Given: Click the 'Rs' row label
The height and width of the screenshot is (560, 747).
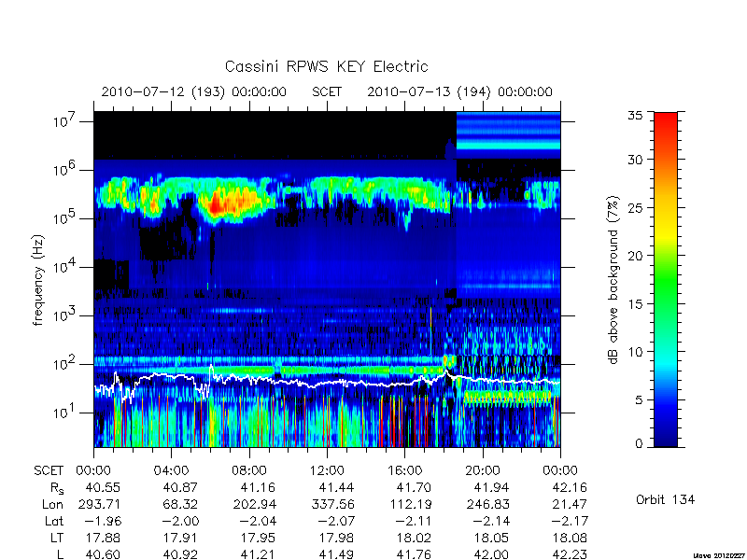Looking at the screenshot, I should [x=57, y=488].
